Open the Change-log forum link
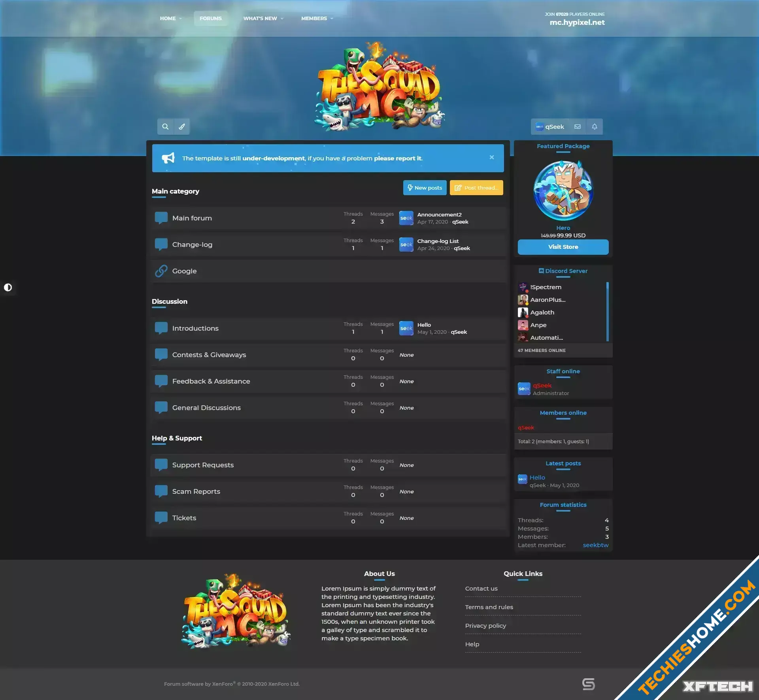 (x=193, y=245)
